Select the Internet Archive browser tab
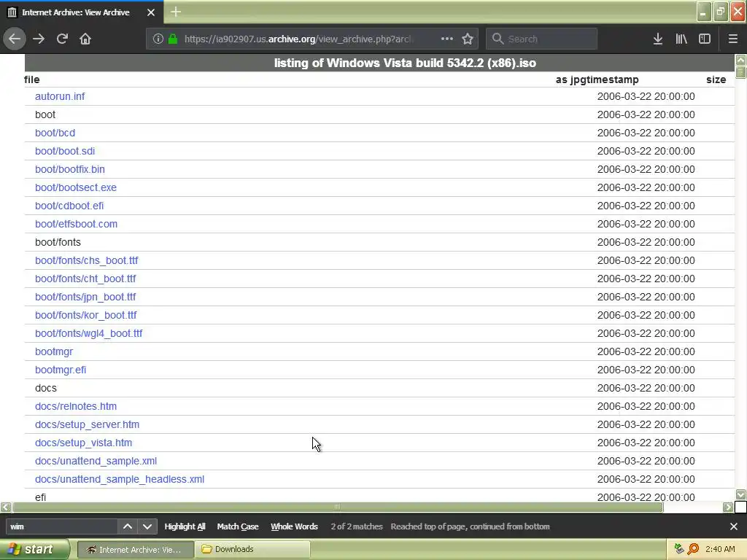 point(82,12)
